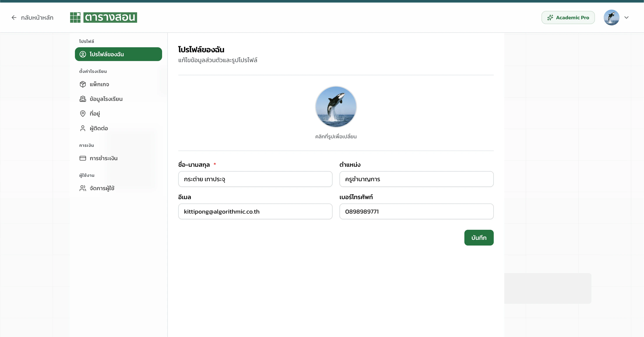Image resolution: width=644 pixels, height=337 pixels.
Task: Click the manage users icon
Action: click(83, 188)
